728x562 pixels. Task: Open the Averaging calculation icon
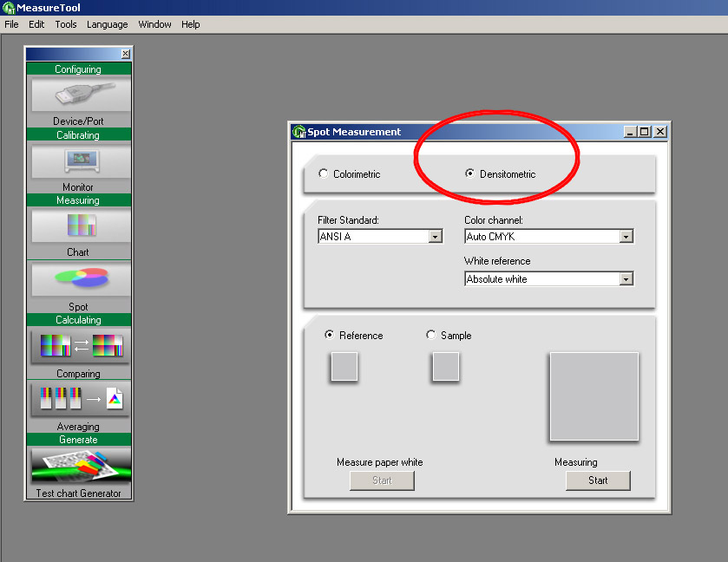[x=82, y=399]
